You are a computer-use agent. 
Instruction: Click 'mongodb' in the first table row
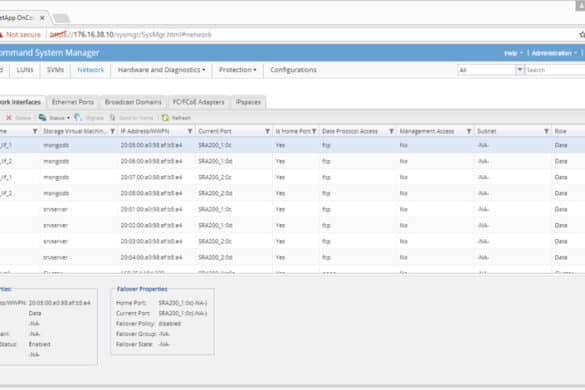coord(56,145)
